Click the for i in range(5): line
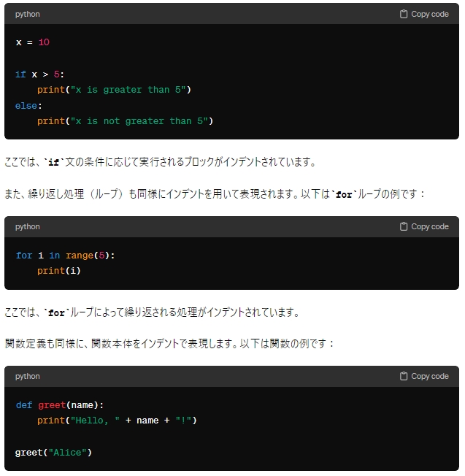Viewport: 465px width, 476px height. pos(65,256)
